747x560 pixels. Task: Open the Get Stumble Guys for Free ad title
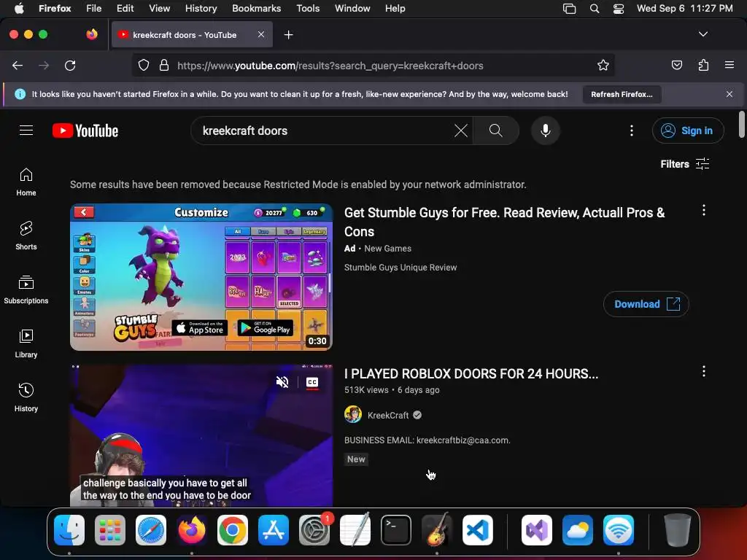pos(505,222)
